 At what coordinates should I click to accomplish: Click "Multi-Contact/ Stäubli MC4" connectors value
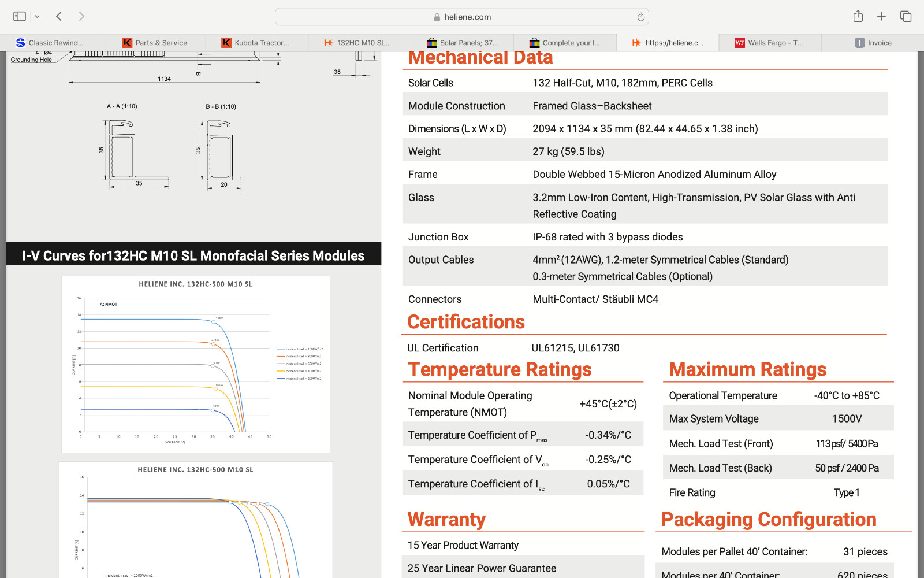595,299
